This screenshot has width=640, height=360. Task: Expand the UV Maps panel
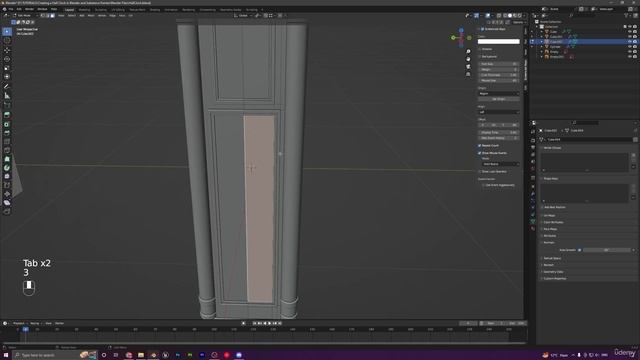click(x=549, y=215)
